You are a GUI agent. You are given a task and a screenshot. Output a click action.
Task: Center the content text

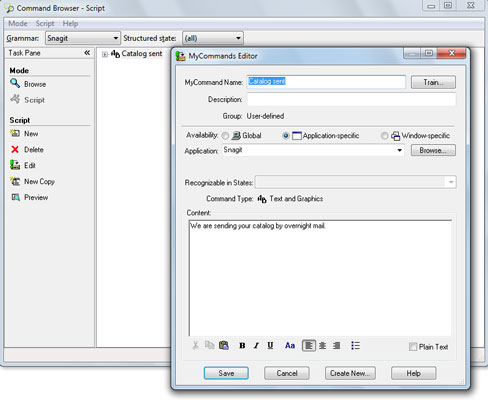[x=322, y=346]
